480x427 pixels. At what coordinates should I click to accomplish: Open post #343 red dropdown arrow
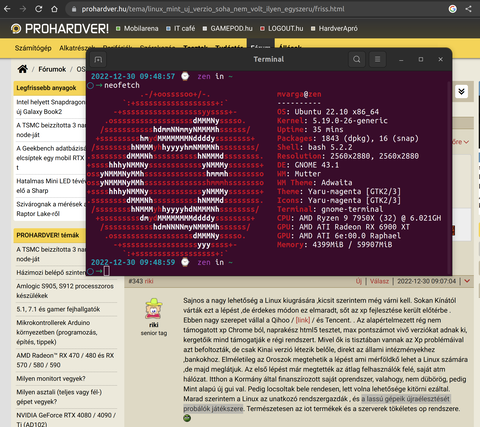[467, 281]
